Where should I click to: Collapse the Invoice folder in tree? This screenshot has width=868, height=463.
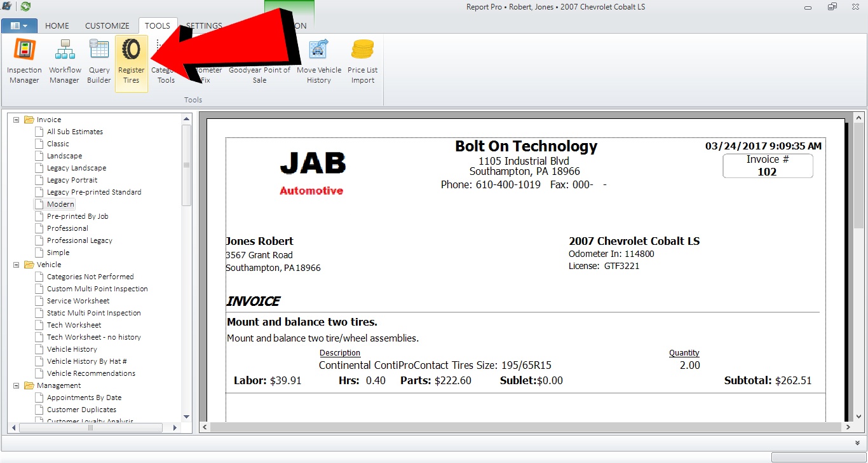point(17,120)
